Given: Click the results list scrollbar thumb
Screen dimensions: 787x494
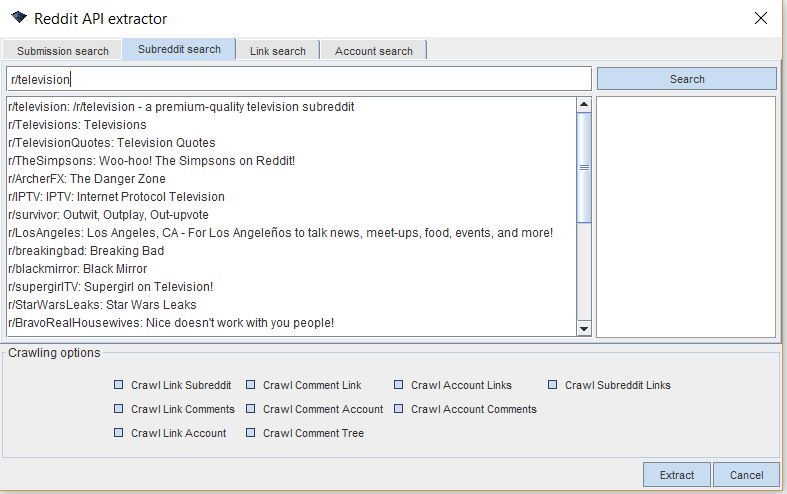Looking at the screenshot, I should tap(584, 167).
